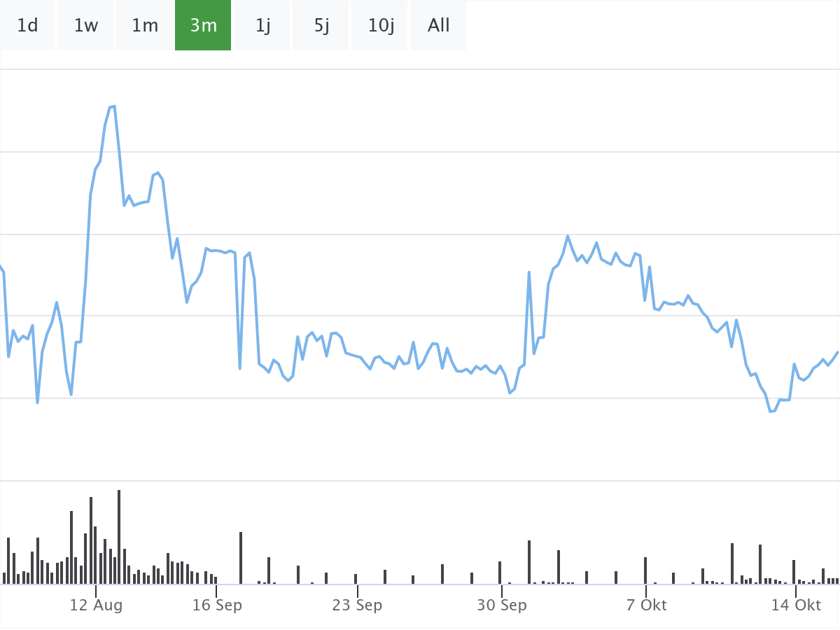The height and width of the screenshot is (630, 840).
Task: Select the 23 Sep date marker
Action: (357, 605)
